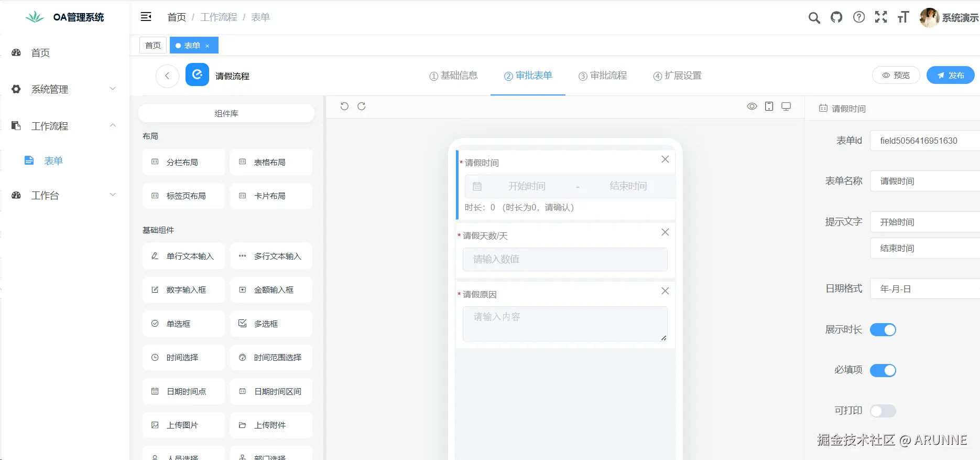The height and width of the screenshot is (460, 980).
Task: Add the 数字输入框 component
Action: [183, 290]
